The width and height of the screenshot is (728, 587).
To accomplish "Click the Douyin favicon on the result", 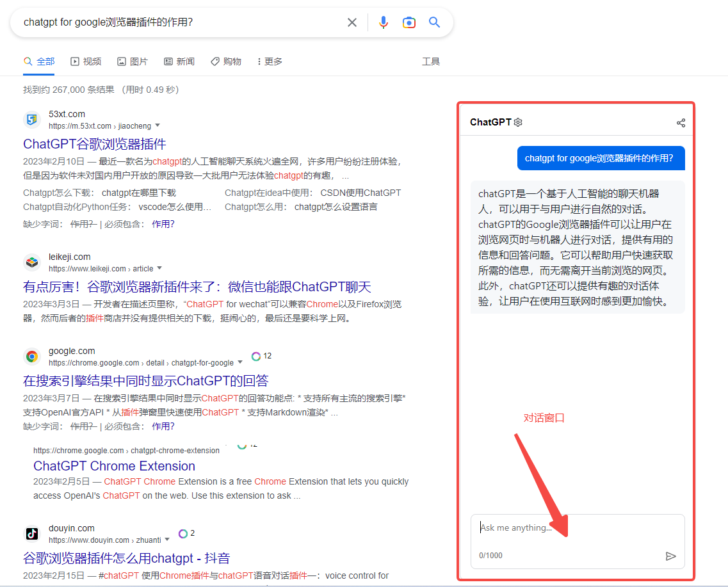I will [32, 533].
